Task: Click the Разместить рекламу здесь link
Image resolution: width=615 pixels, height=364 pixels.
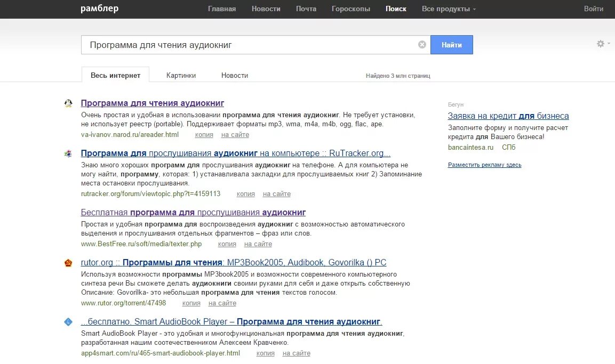Action: point(484,165)
